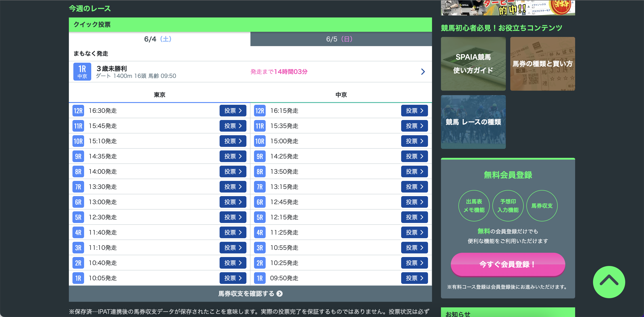Image resolution: width=644 pixels, height=317 pixels.
Task: Open 競馬 レースの種類 card
Action: tap(473, 122)
